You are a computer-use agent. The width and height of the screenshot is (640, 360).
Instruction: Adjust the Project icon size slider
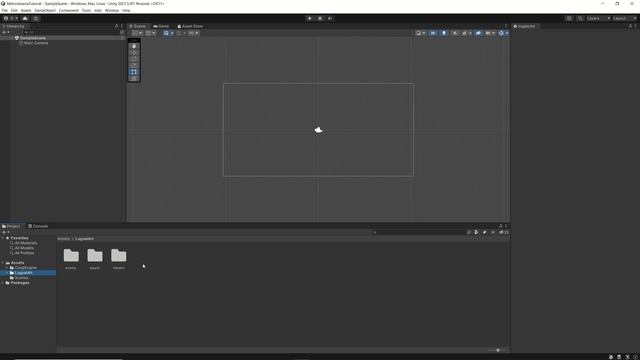coord(498,350)
